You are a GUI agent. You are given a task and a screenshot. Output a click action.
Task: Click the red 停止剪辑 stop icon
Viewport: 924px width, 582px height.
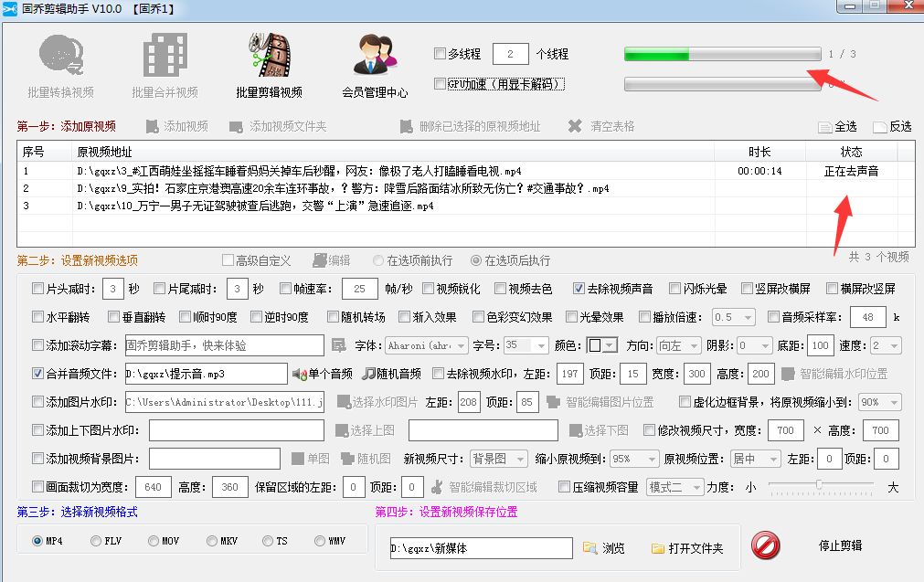[766, 546]
